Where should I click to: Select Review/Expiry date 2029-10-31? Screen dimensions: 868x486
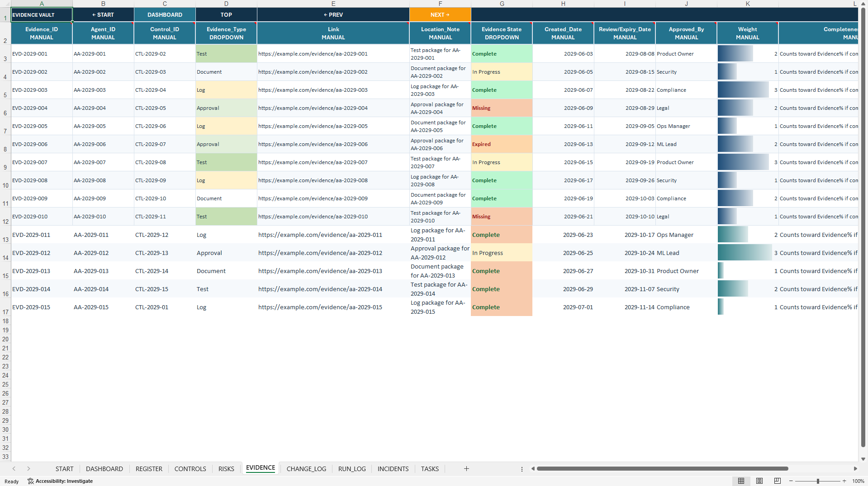coord(625,271)
